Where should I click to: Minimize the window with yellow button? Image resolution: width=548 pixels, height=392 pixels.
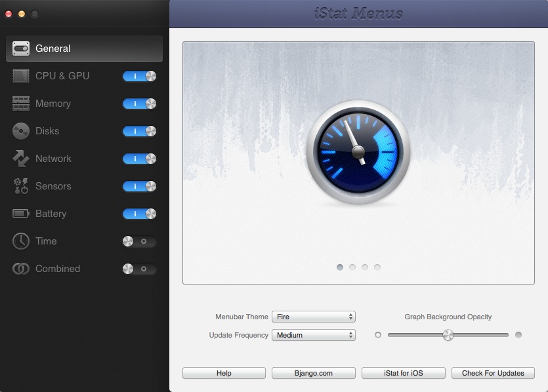[22, 14]
